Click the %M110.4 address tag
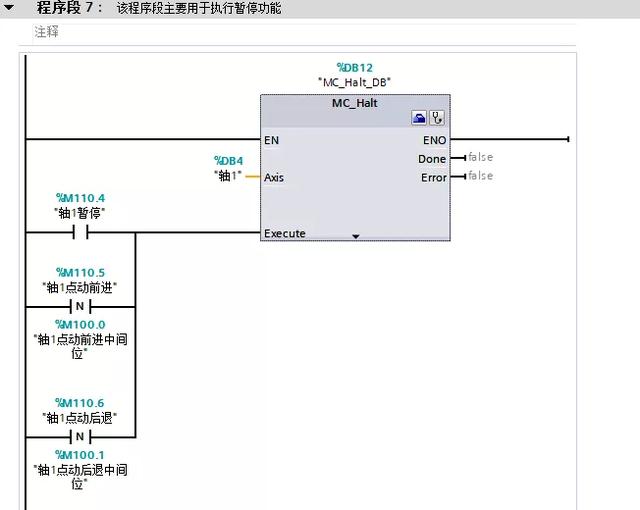 [x=80, y=198]
